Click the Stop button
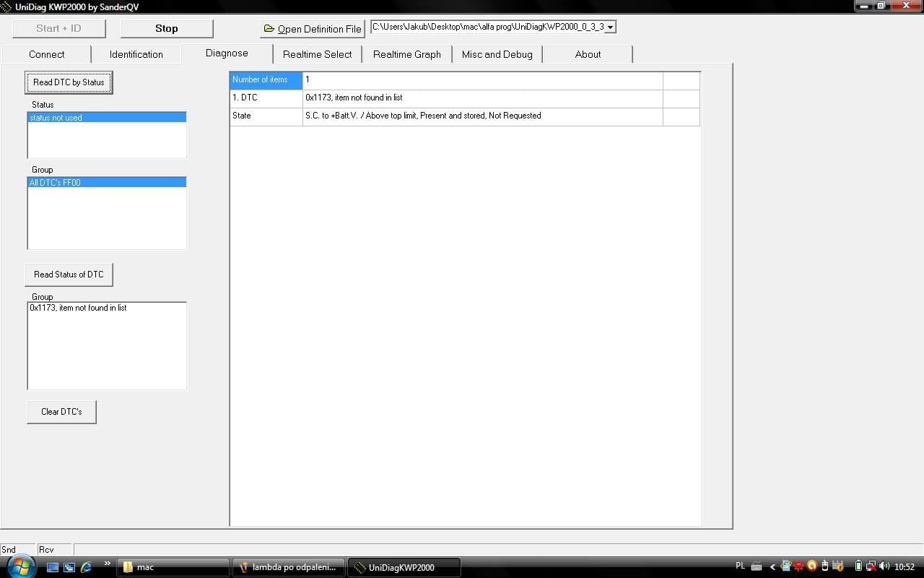 point(167,28)
